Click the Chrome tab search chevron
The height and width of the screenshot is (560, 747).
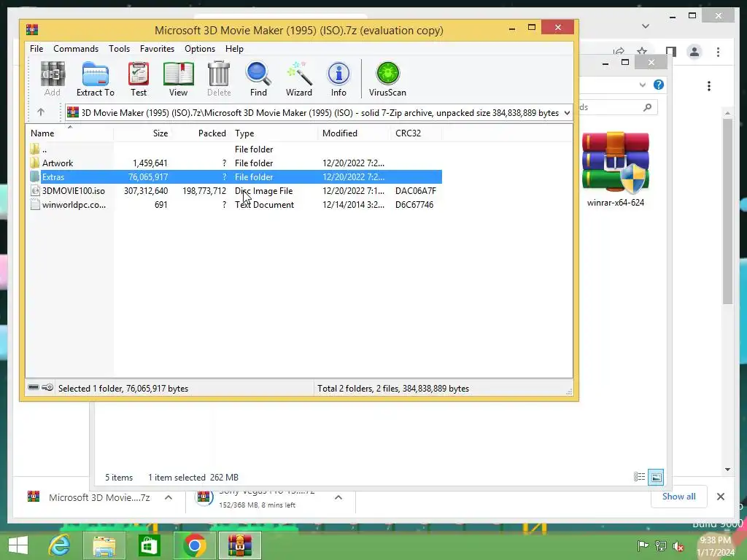click(646, 26)
